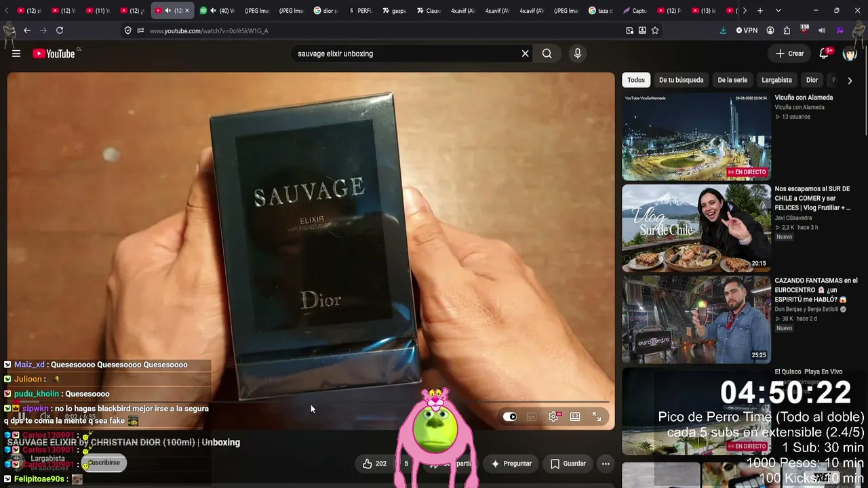The image size is (868, 488).
Task: Show site information shield in address bar
Action: 127,30
